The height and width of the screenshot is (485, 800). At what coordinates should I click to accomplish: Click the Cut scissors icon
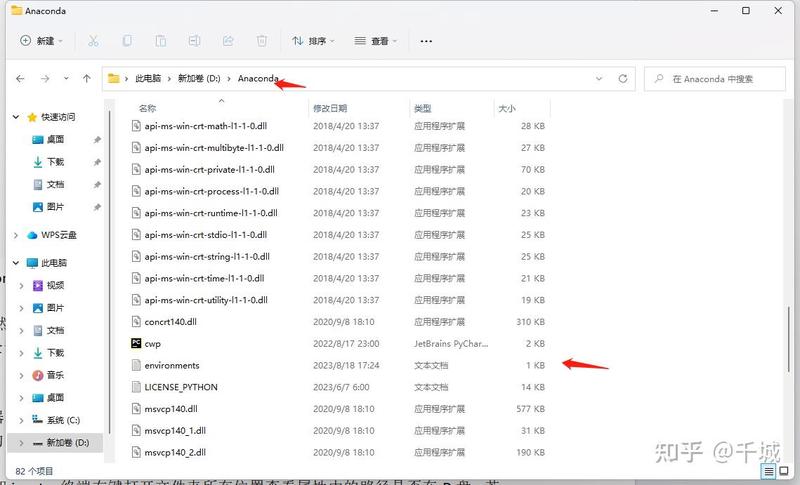(93, 41)
